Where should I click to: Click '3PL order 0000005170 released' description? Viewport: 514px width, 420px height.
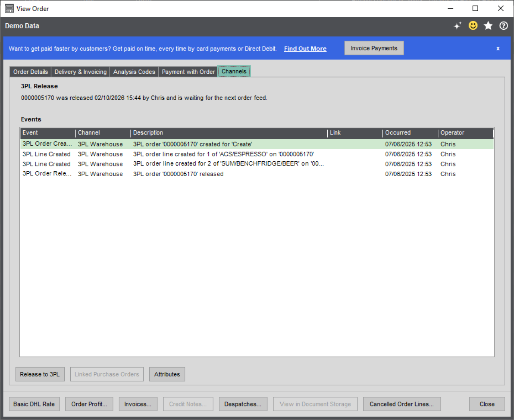point(178,174)
